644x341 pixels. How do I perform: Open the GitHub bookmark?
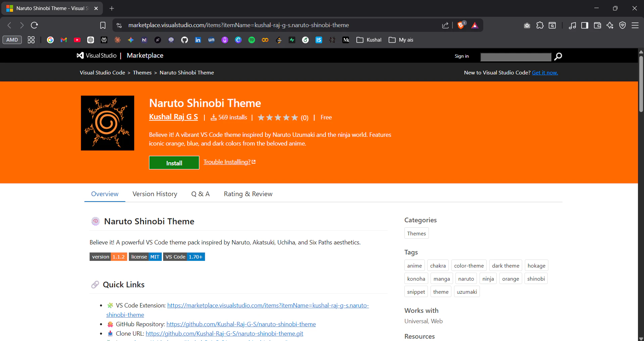[184, 40]
